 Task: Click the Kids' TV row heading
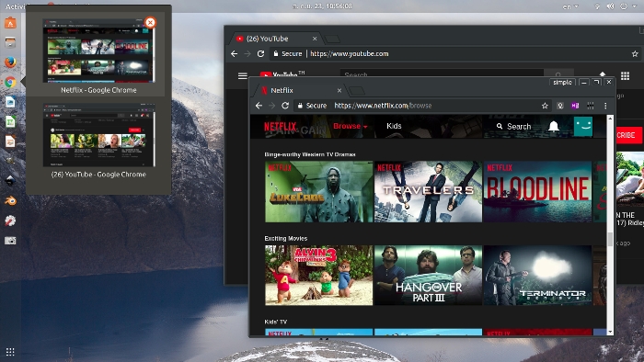coord(276,322)
